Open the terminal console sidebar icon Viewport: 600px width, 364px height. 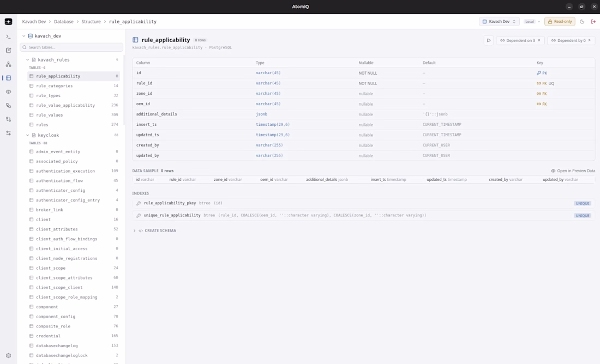[8, 37]
